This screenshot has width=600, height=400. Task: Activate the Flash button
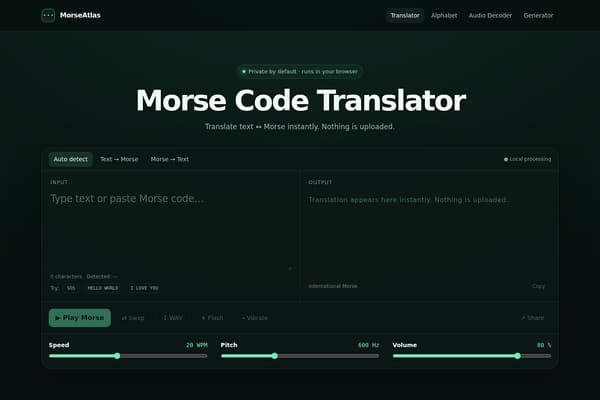212,318
